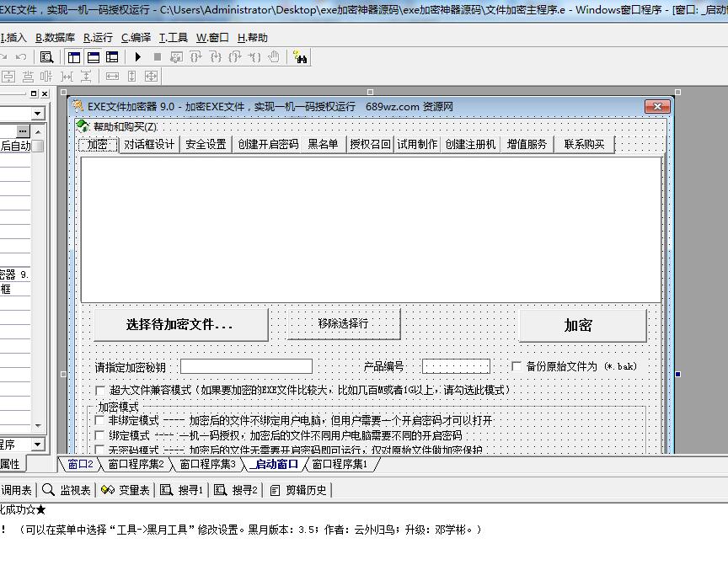Click the same-size (both) sizing icon
This screenshot has height=570, width=728.
(x=152, y=77)
